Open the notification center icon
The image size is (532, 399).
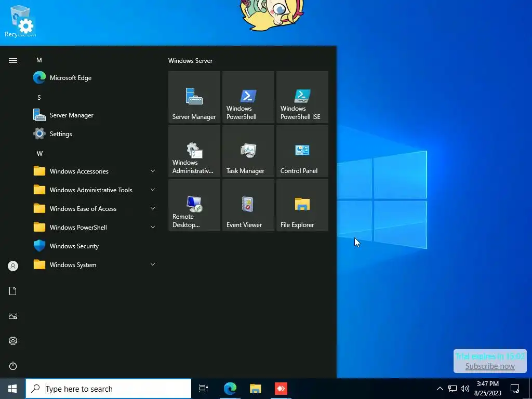pos(515,389)
